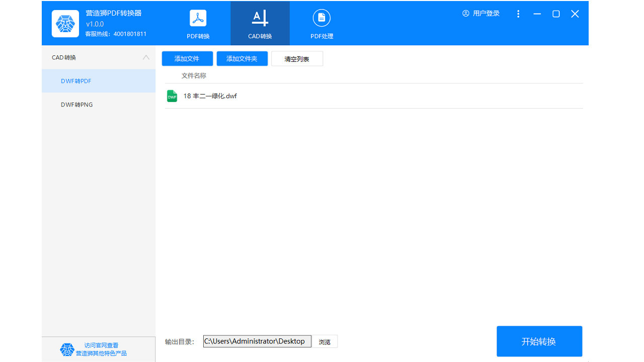Switch to the DWF转PNG mode

[75, 105]
